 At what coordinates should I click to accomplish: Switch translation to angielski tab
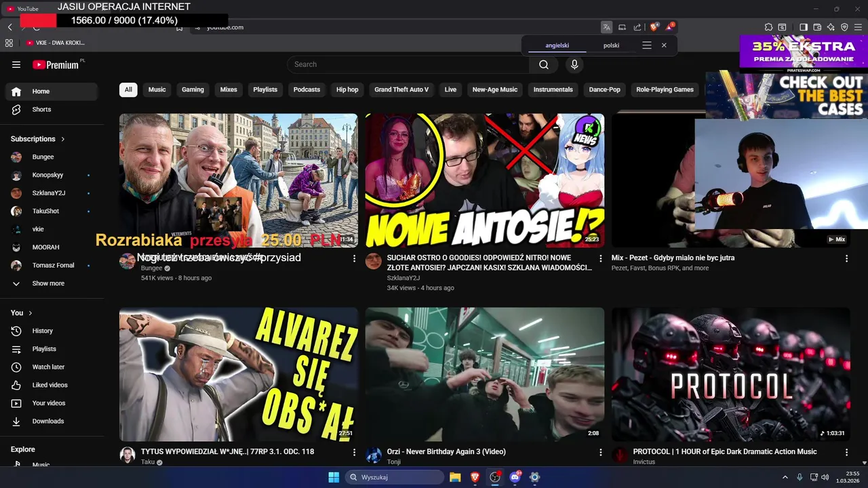(x=557, y=45)
